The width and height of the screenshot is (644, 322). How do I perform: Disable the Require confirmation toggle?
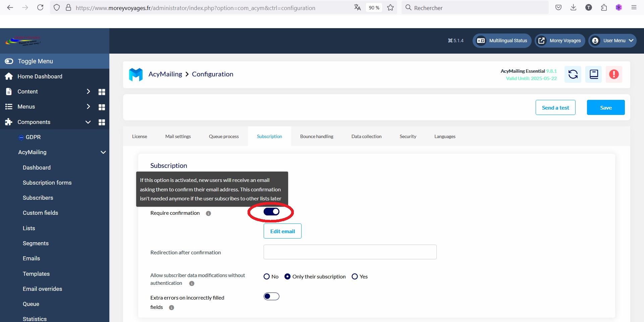[x=271, y=212]
